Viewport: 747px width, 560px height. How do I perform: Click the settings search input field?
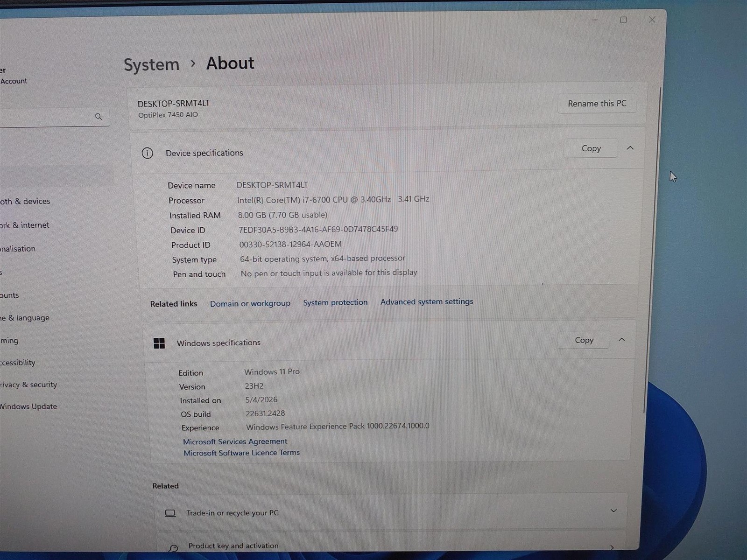click(54, 117)
